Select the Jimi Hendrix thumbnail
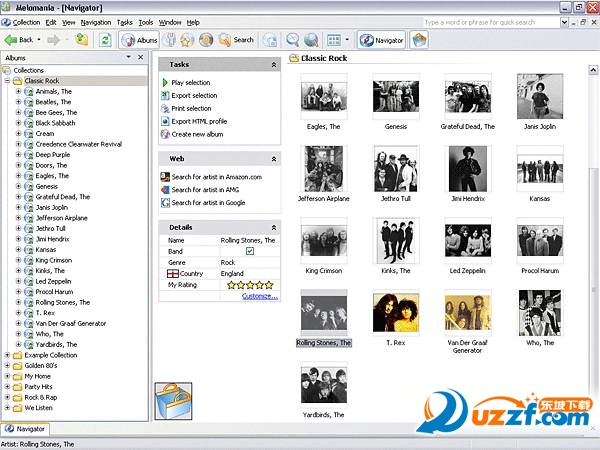The image size is (600, 450). (x=468, y=169)
